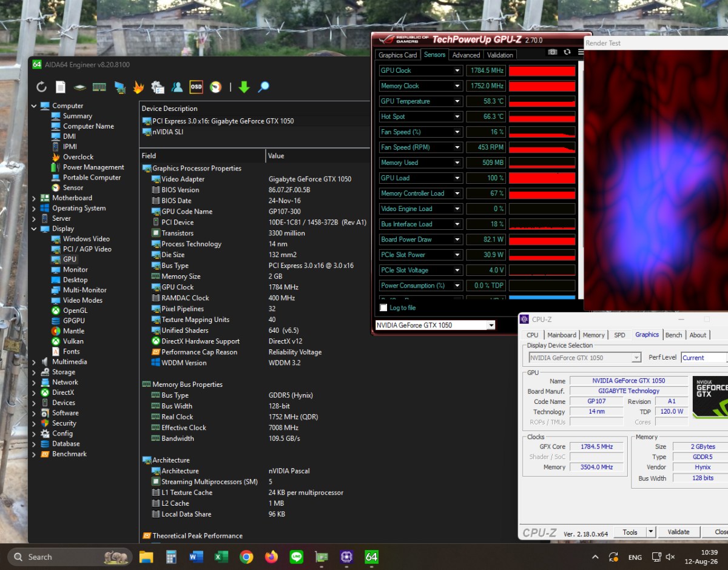
Task: Click the Field column header in AIDA64
Action: coord(203,156)
